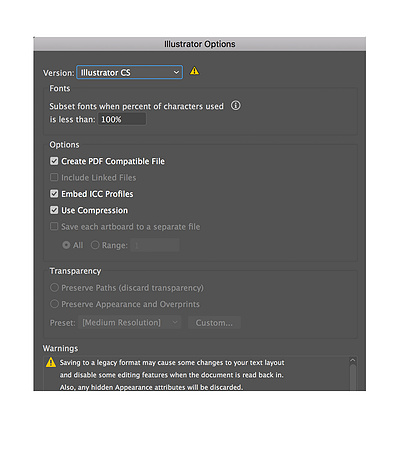Click the Illustrator Options title bar
This screenshot has height=465, width=399.
point(199,44)
